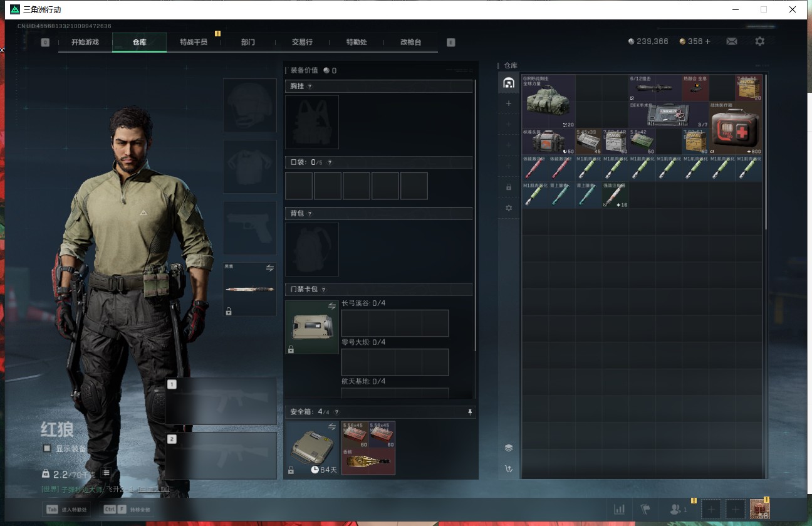This screenshot has height=526, width=812.
Task: Open weight details list icon beside 2.2/70
Action: tap(106, 473)
